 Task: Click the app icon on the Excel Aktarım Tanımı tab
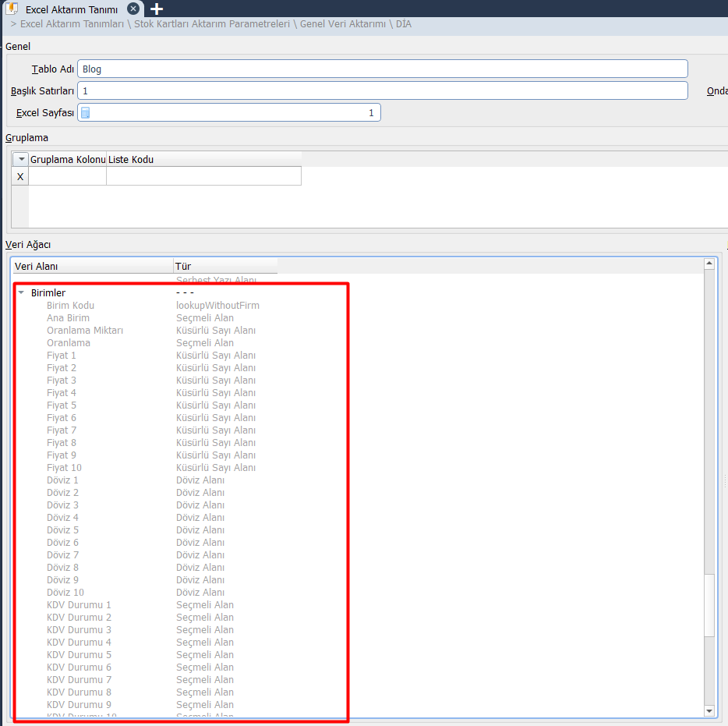(12, 9)
